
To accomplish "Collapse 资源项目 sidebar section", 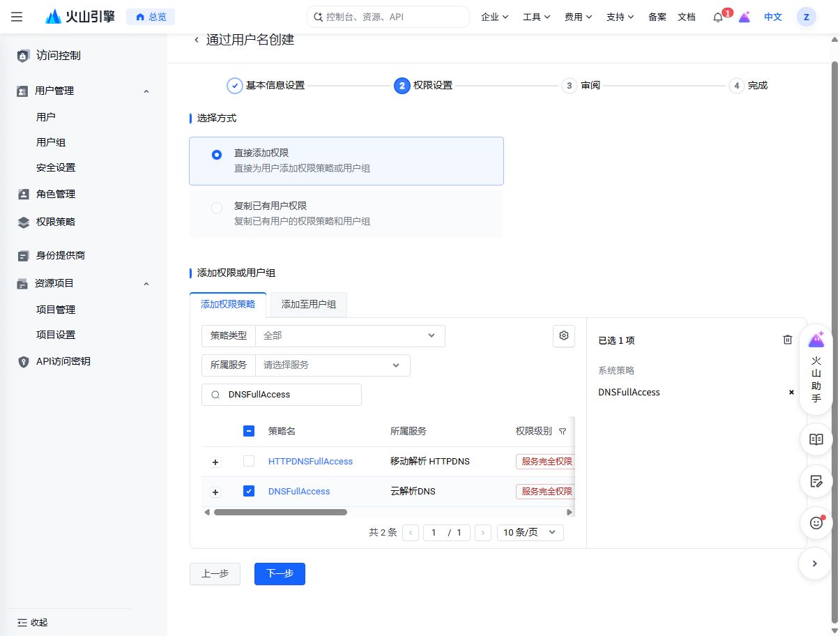I will click(x=146, y=283).
